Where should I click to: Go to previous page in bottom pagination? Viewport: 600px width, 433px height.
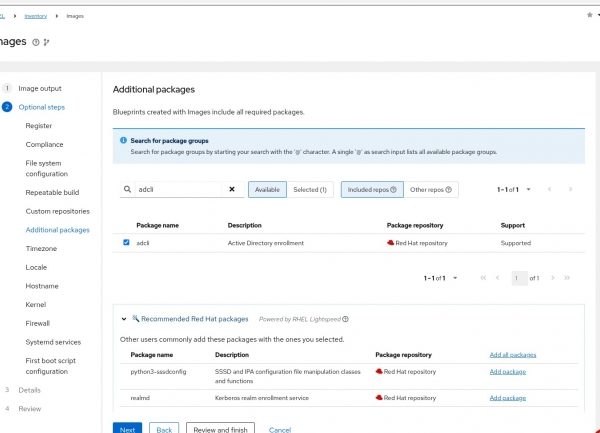[x=497, y=278]
